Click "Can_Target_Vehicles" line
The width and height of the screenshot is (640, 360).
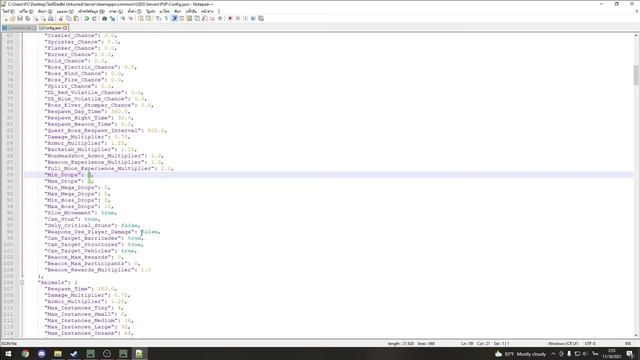pos(90,251)
